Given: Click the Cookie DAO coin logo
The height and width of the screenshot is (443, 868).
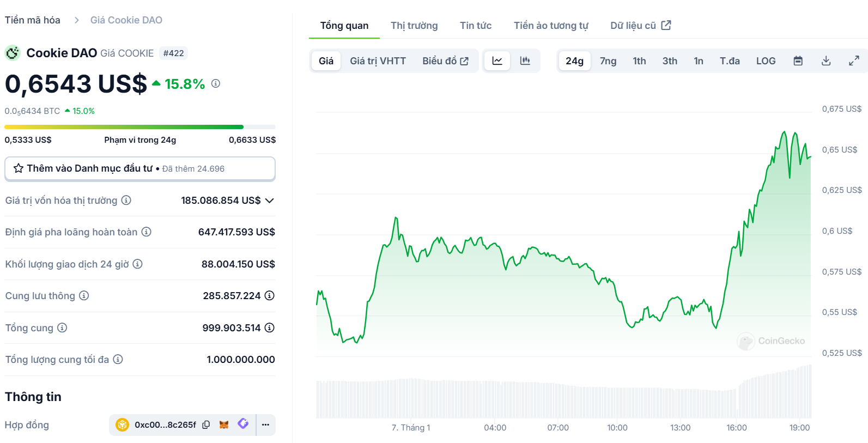Looking at the screenshot, I should [x=12, y=53].
